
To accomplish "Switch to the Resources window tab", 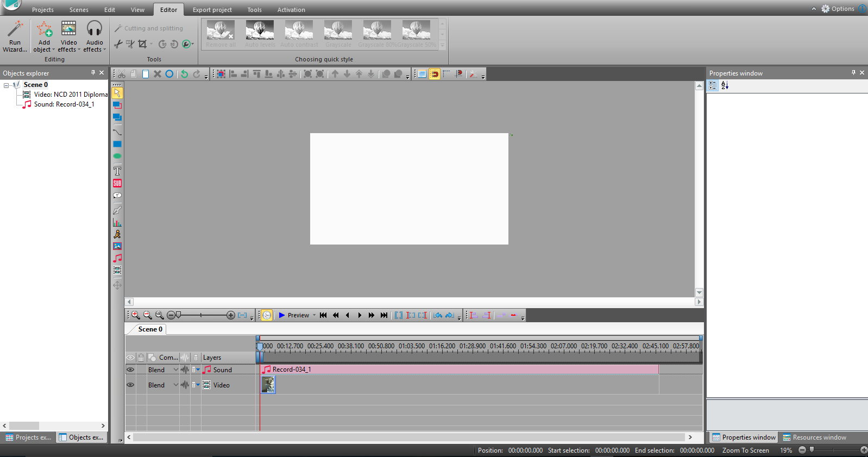I will click(814, 437).
